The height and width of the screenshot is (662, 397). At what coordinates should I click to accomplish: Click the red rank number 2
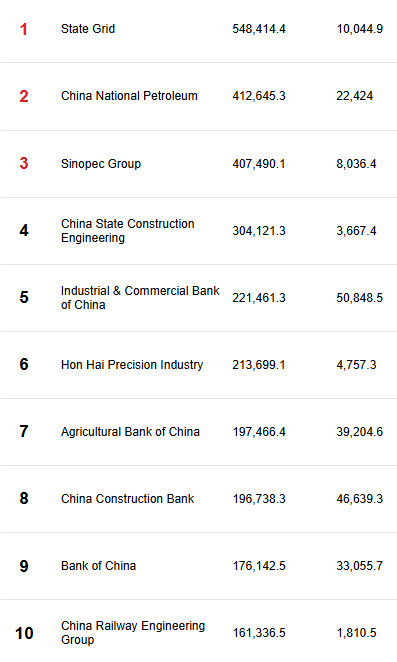[24, 96]
